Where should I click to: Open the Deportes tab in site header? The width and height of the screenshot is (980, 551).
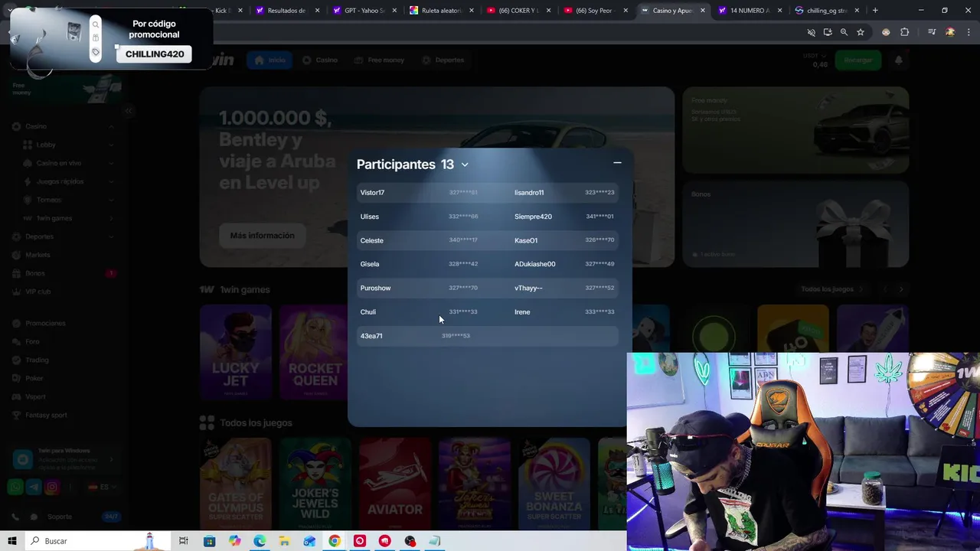tap(443, 60)
